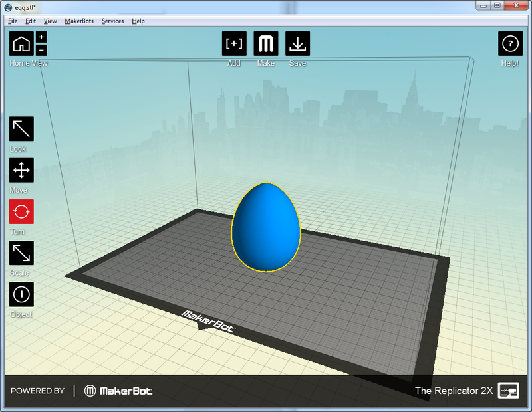This screenshot has height=412, width=532.
Task: Click the Make icon
Action: pos(265,43)
